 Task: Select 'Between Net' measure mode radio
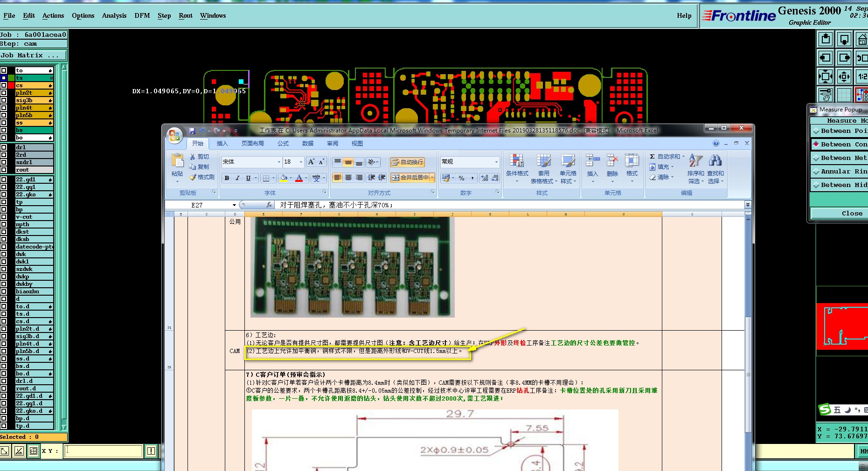click(816, 158)
